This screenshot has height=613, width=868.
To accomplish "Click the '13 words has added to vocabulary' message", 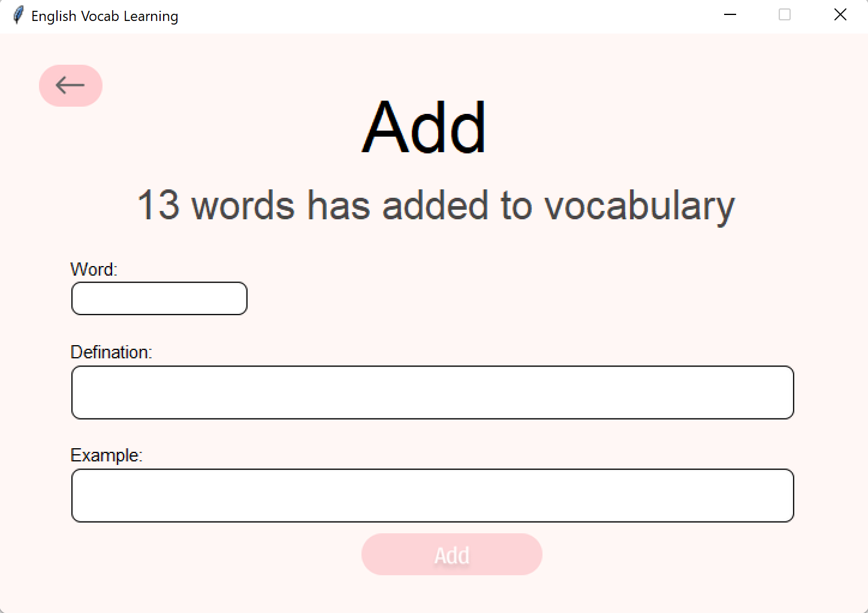I will pyautogui.click(x=436, y=205).
